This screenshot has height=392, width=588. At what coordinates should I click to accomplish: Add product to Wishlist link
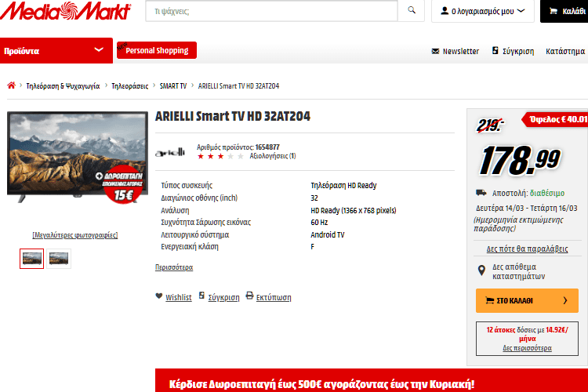(179, 297)
